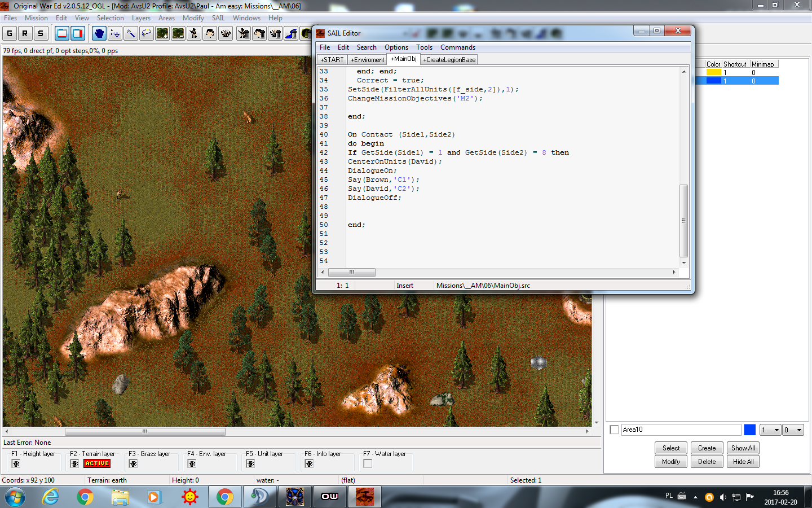Click the add terrain tile icon (plus)

(x=162, y=33)
